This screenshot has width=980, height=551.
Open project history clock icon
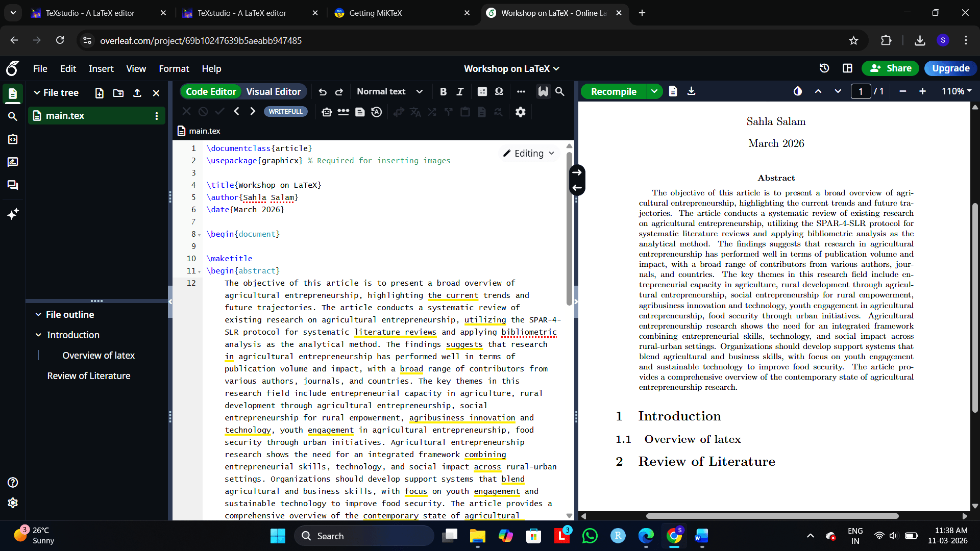pos(824,68)
